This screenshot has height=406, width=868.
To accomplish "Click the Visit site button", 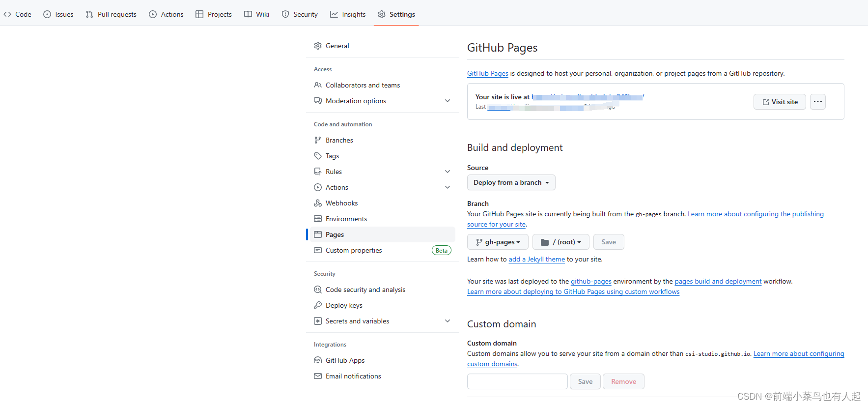I will pos(780,102).
